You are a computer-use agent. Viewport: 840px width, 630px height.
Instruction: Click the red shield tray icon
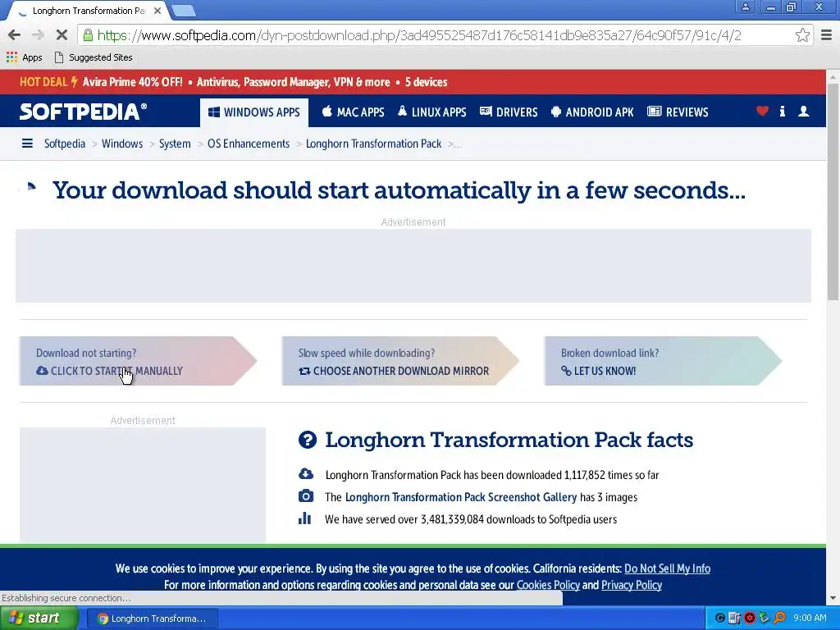pos(750,619)
